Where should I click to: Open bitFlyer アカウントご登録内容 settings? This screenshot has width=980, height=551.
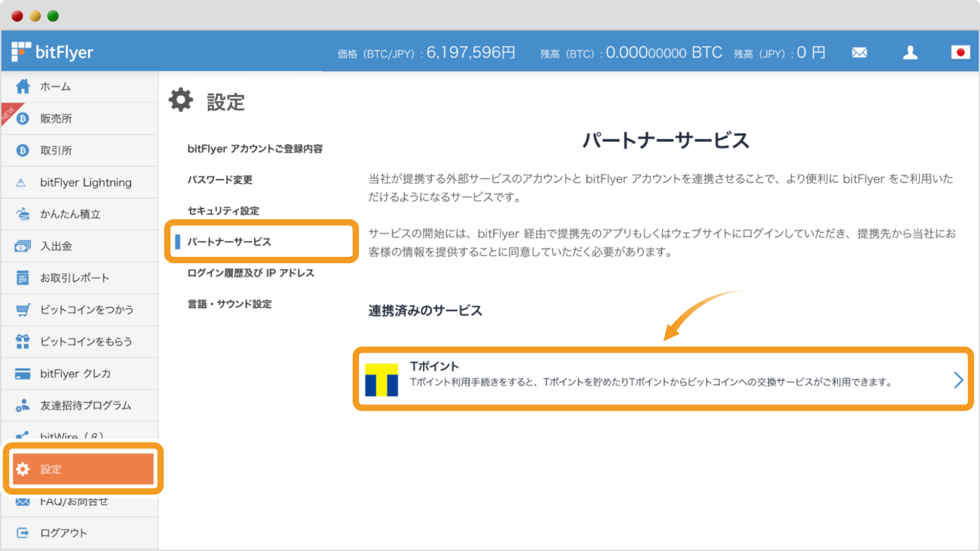tap(255, 148)
